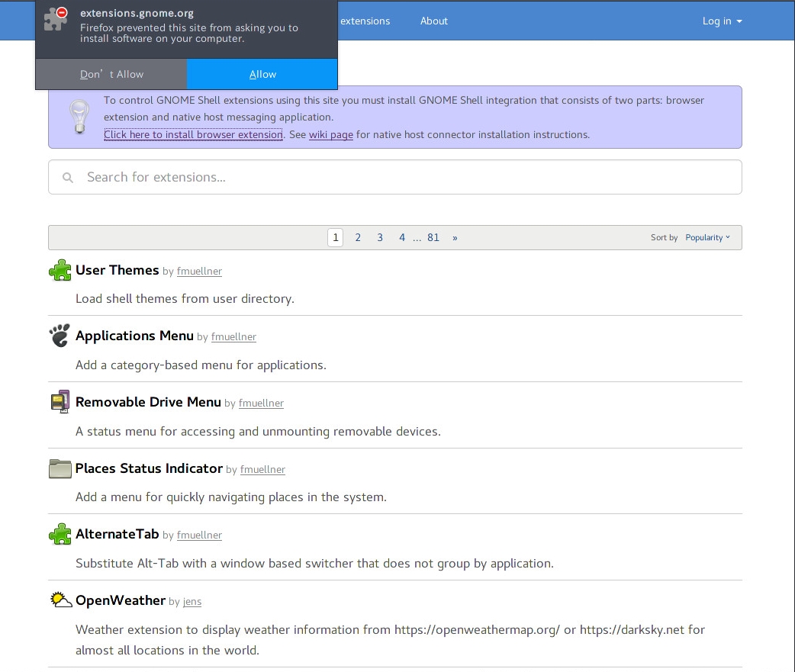This screenshot has width=795, height=672.
Task: Visit author fmuellner next to Places Status Indicator
Action: (262, 469)
